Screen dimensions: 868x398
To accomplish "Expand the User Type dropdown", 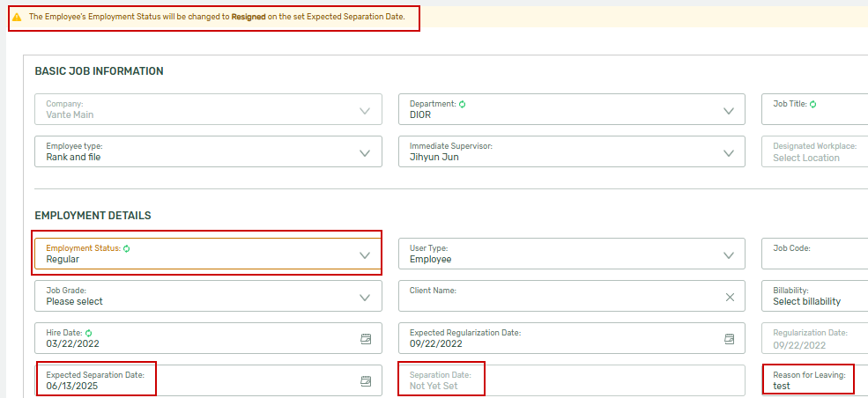I will click(x=572, y=254).
